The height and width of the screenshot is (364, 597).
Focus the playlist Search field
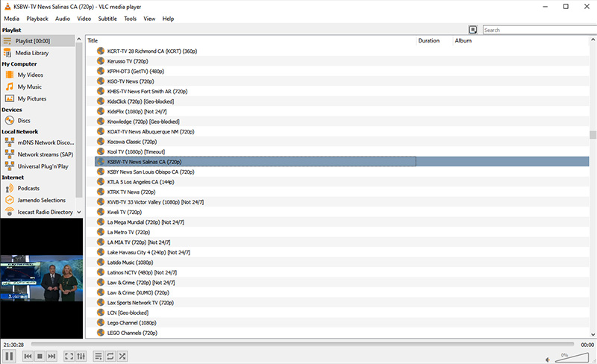[x=540, y=30]
